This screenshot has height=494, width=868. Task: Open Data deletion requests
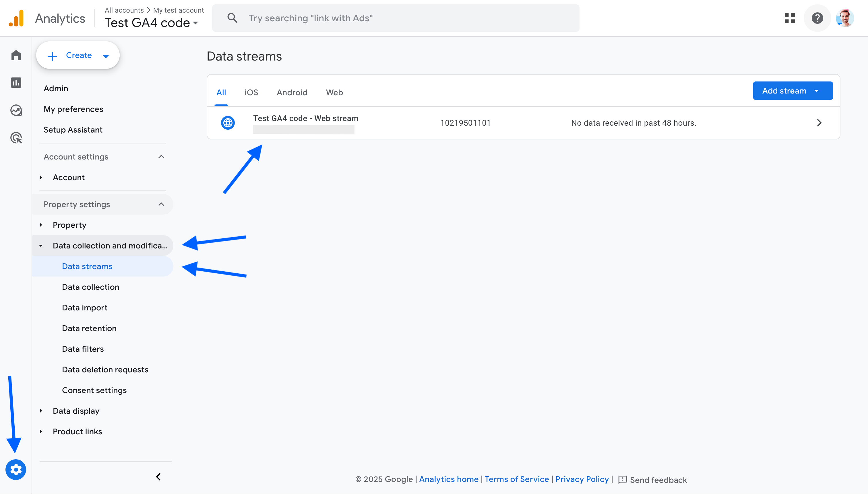105,369
